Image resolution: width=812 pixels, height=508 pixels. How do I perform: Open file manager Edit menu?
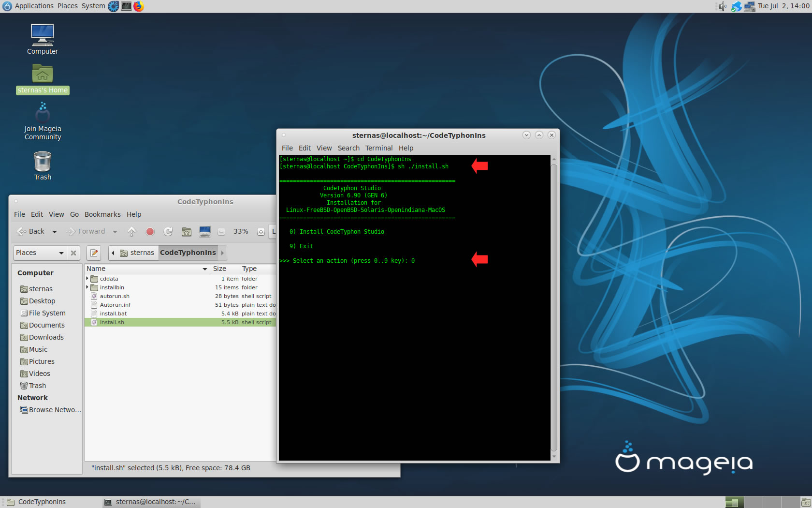tap(37, 214)
